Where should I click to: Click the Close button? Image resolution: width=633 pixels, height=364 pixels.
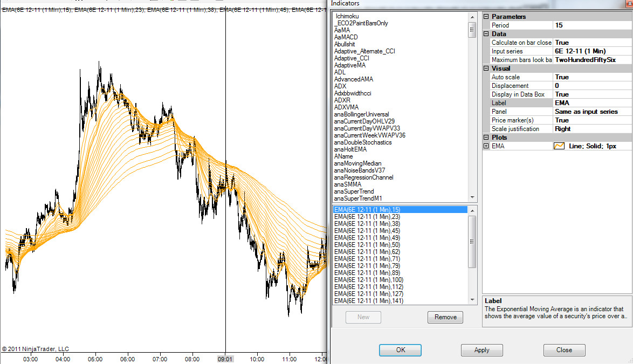point(564,350)
